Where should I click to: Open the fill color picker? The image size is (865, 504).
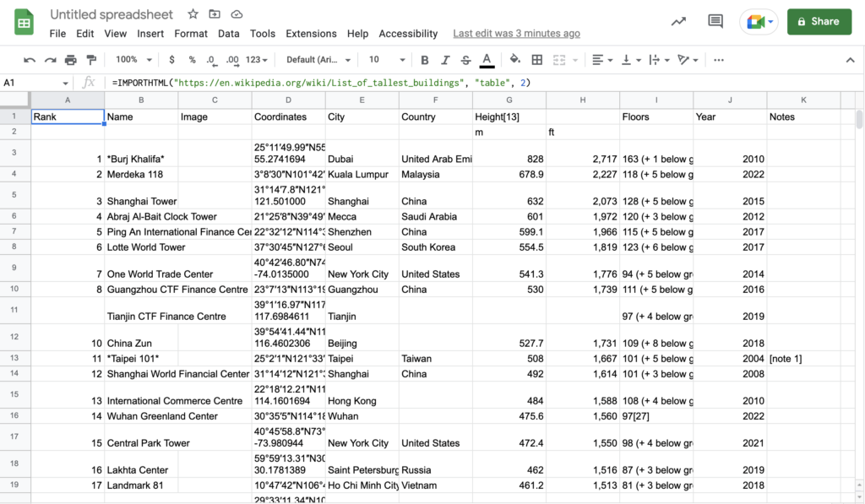[514, 59]
